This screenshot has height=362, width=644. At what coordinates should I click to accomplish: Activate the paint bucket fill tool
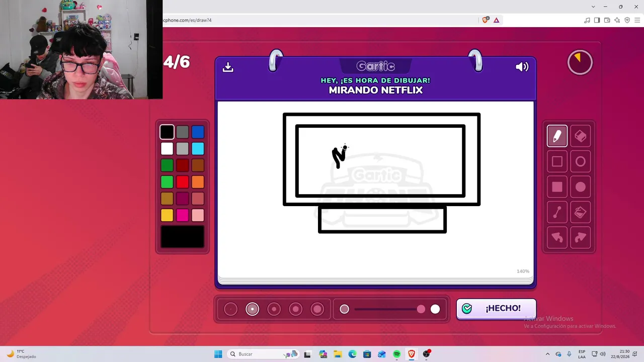580,213
